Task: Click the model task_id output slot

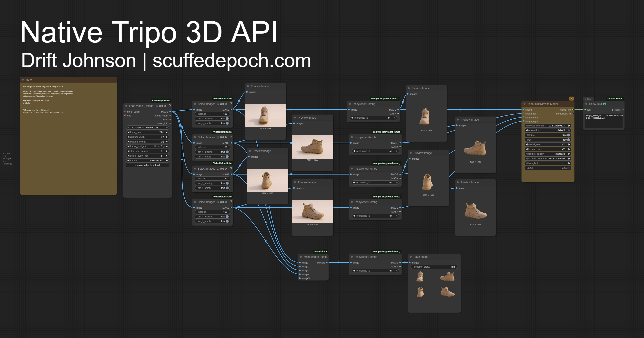Action: 573,114
